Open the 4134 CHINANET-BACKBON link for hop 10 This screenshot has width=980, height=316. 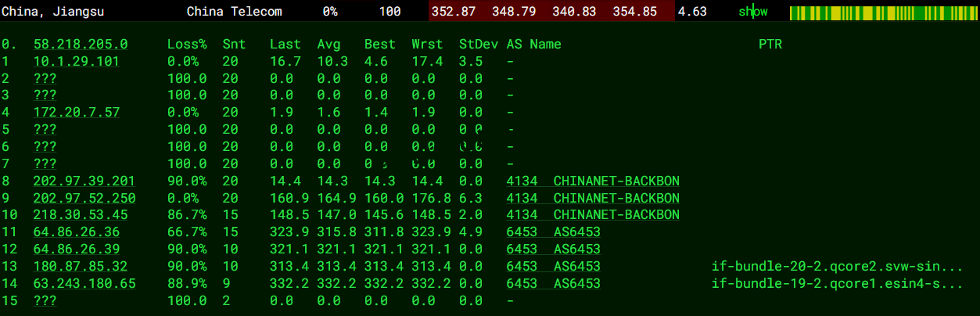[592, 215]
